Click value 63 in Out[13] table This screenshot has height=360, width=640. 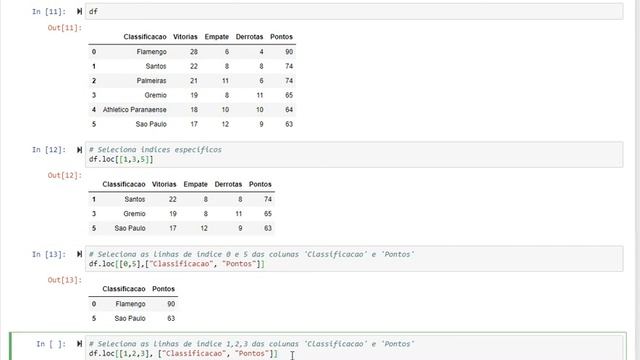[x=171, y=318]
